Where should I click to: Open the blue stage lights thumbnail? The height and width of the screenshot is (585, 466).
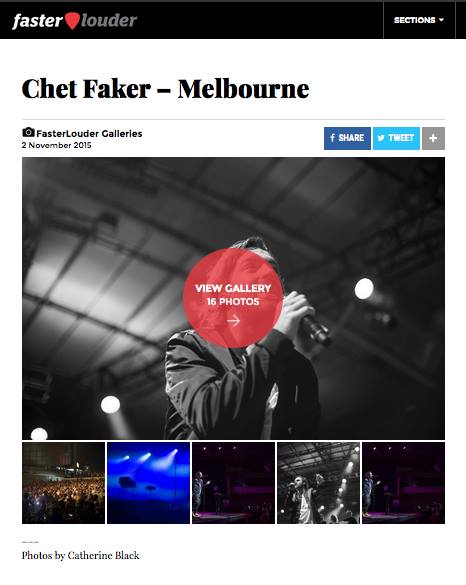click(148, 483)
